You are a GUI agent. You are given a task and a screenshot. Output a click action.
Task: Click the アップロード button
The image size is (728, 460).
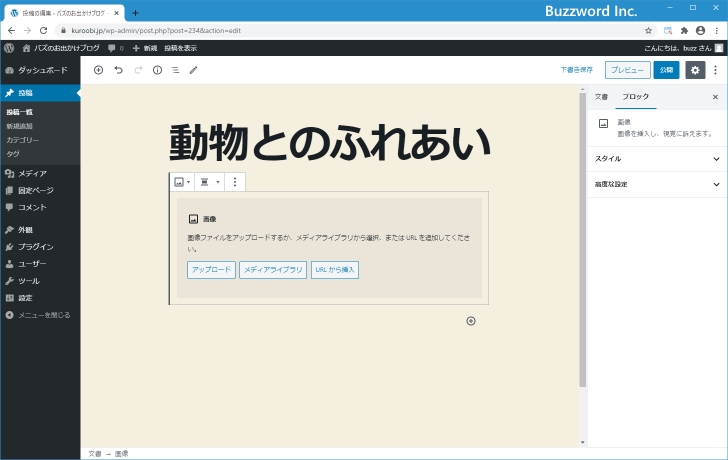pyautogui.click(x=211, y=270)
